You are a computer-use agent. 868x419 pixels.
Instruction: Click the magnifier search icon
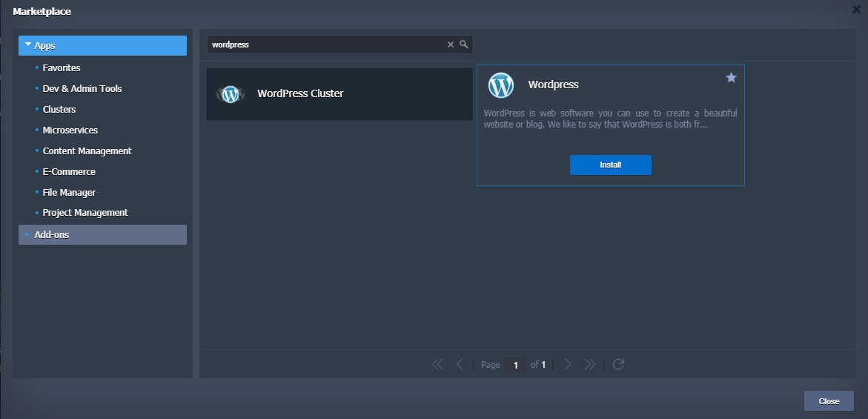[464, 44]
